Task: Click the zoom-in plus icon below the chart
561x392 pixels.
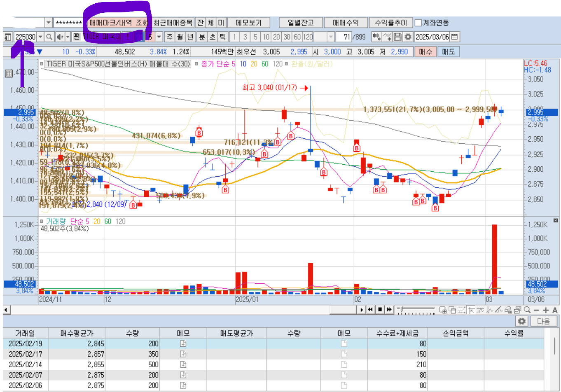Action: pos(546,310)
